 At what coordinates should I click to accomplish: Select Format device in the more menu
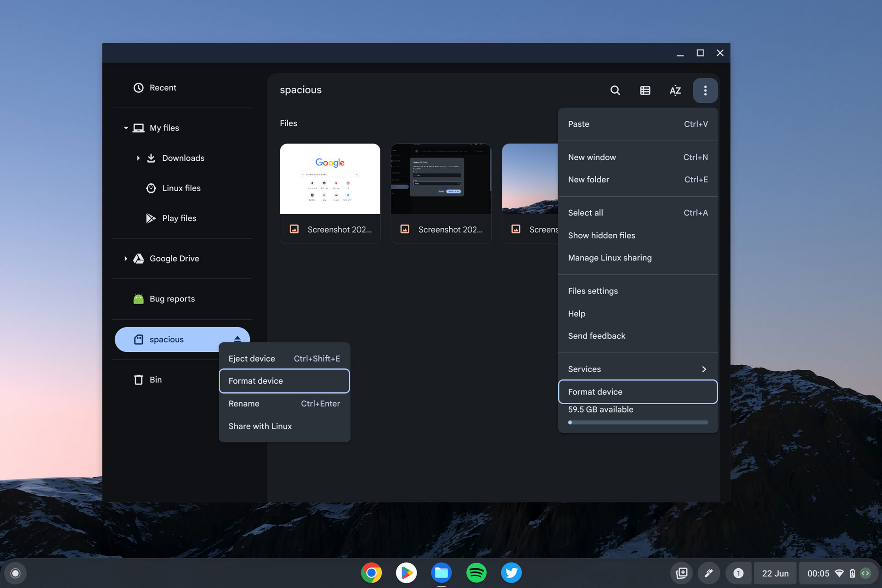pos(638,392)
